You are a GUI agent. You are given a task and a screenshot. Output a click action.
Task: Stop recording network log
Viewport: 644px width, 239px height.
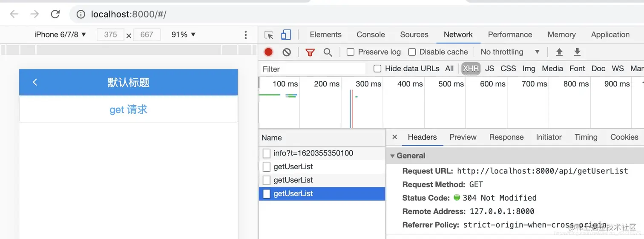pos(268,52)
